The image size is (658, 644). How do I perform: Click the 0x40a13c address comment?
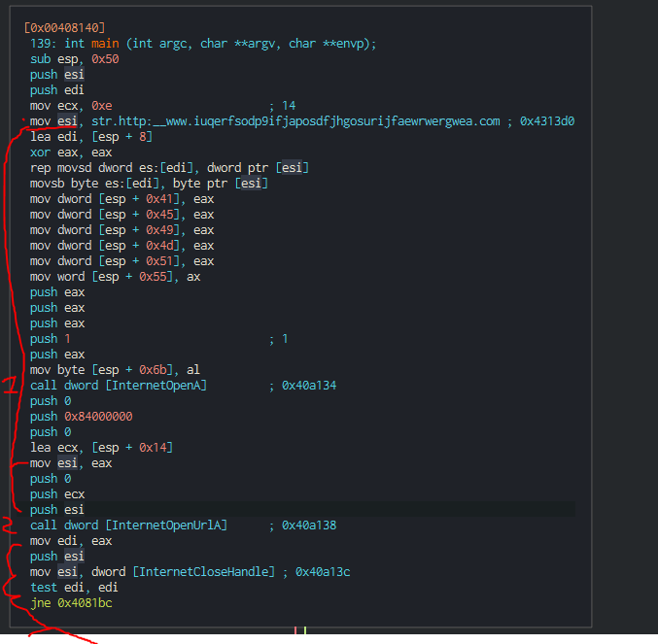pyautogui.click(x=323, y=572)
